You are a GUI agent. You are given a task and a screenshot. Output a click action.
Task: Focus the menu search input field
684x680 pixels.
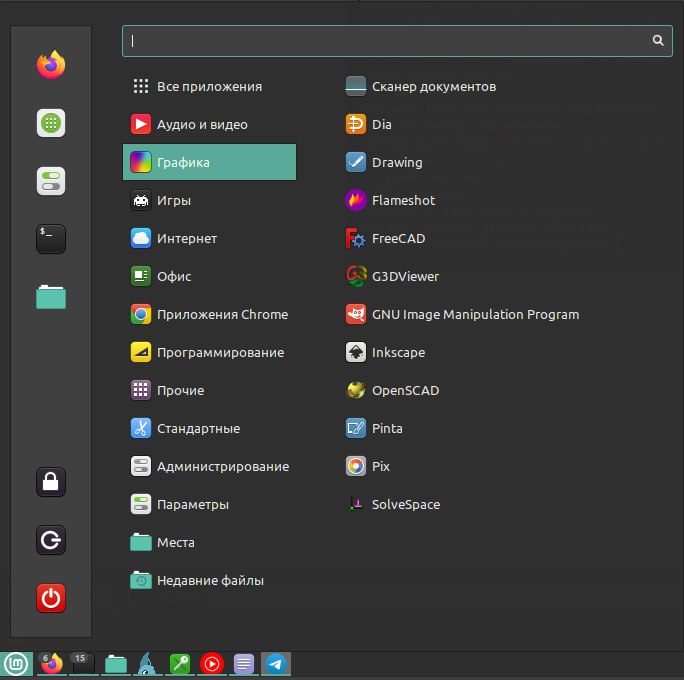[x=397, y=41]
